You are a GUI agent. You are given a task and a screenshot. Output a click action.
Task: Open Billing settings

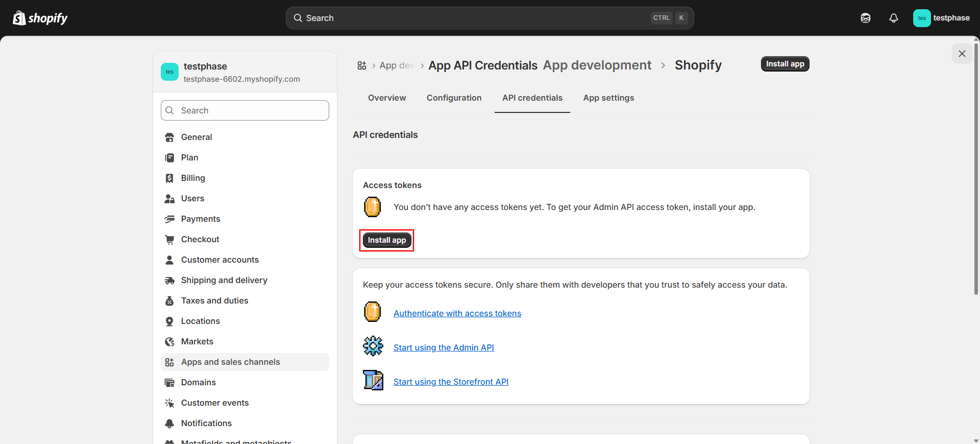pos(245,178)
